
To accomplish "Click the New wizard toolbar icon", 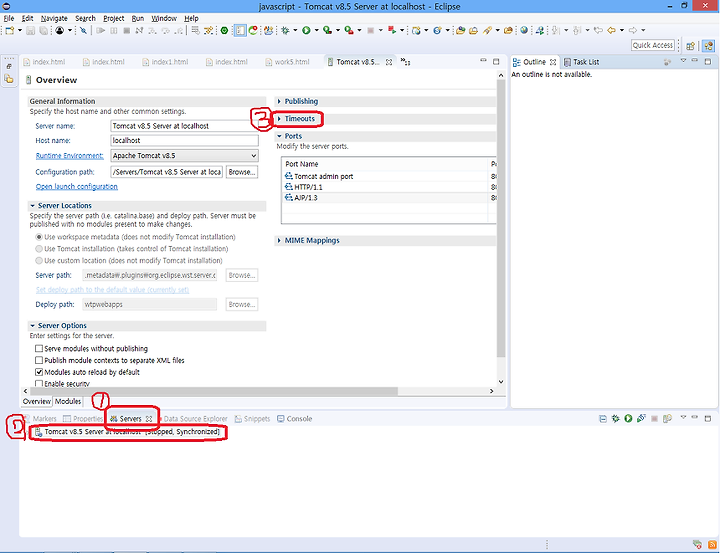I will 10,30.
